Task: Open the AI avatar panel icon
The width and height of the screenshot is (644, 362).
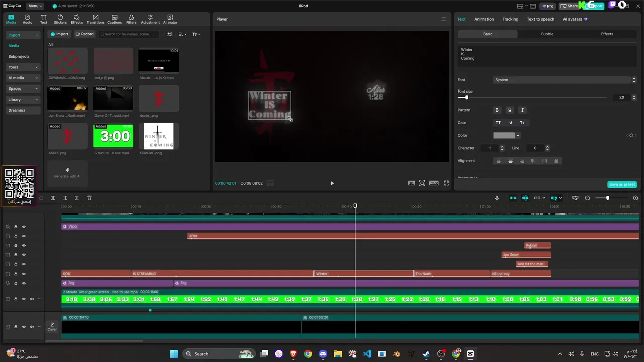Action: pyautogui.click(x=170, y=19)
